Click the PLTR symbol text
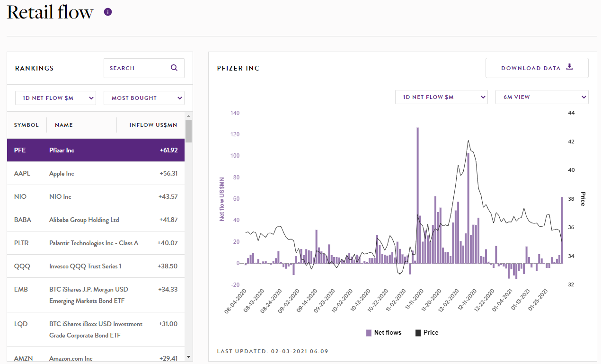 click(21, 243)
